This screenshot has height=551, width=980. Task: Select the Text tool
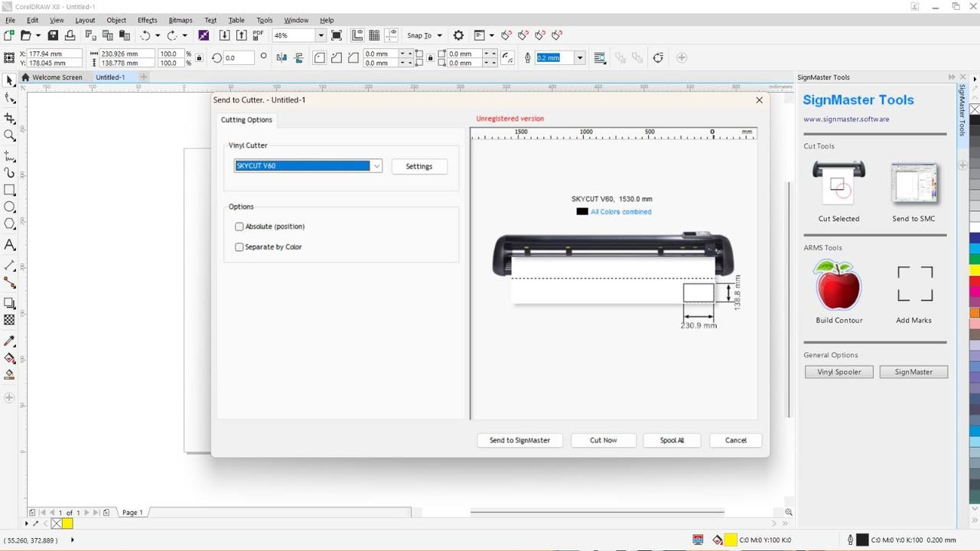click(x=9, y=245)
